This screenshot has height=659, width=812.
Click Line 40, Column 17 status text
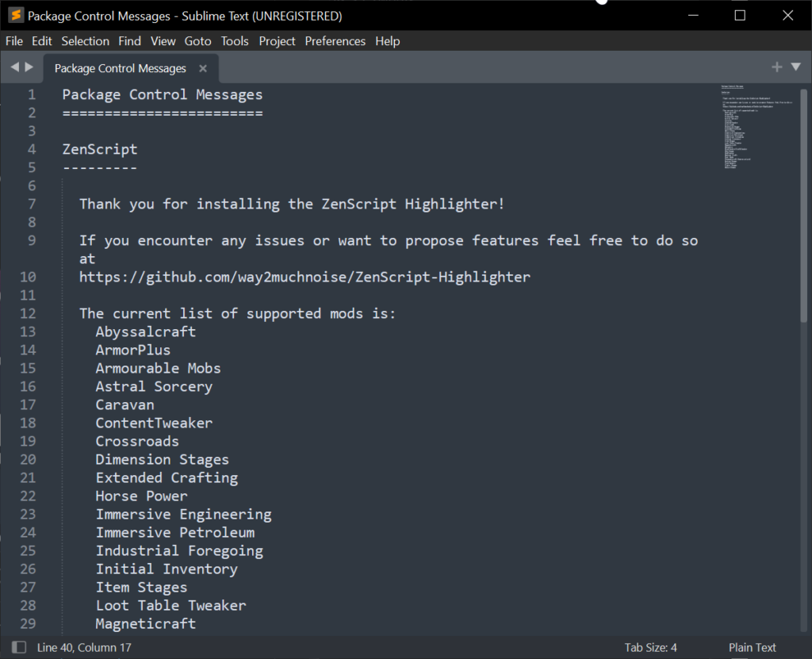click(x=84, y=647)
